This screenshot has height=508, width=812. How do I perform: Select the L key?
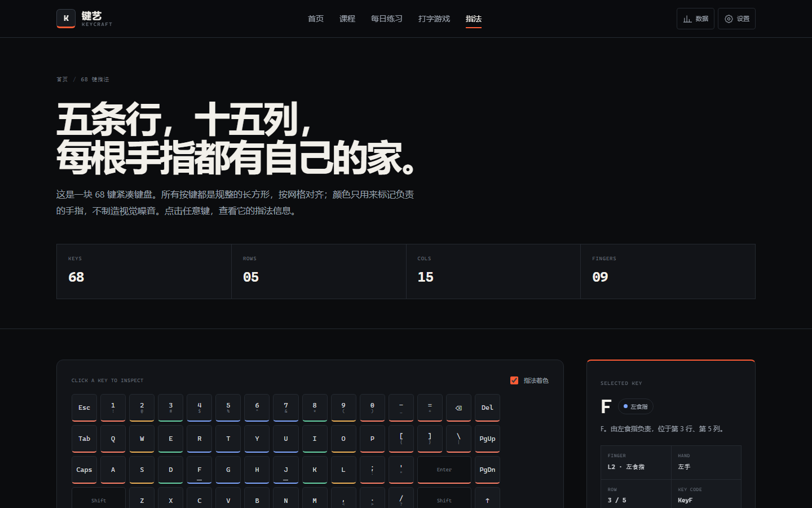click(343, 470)
